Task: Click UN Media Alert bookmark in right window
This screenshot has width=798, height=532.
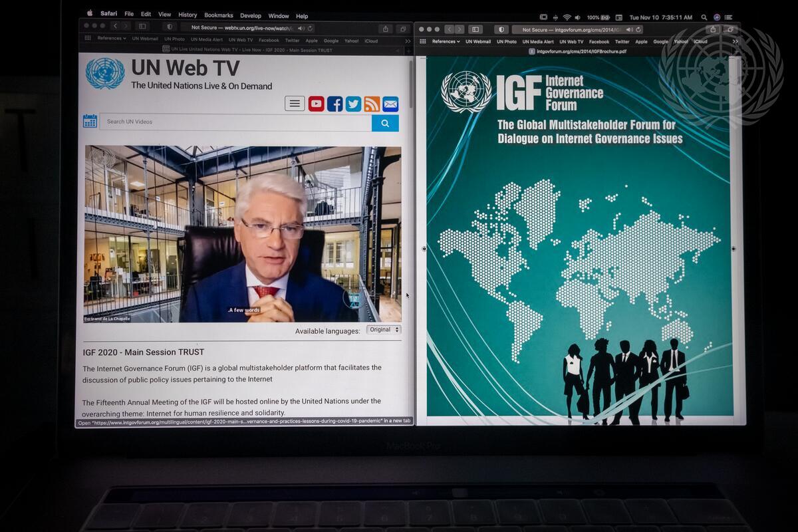Action: (x=538, y=41)
